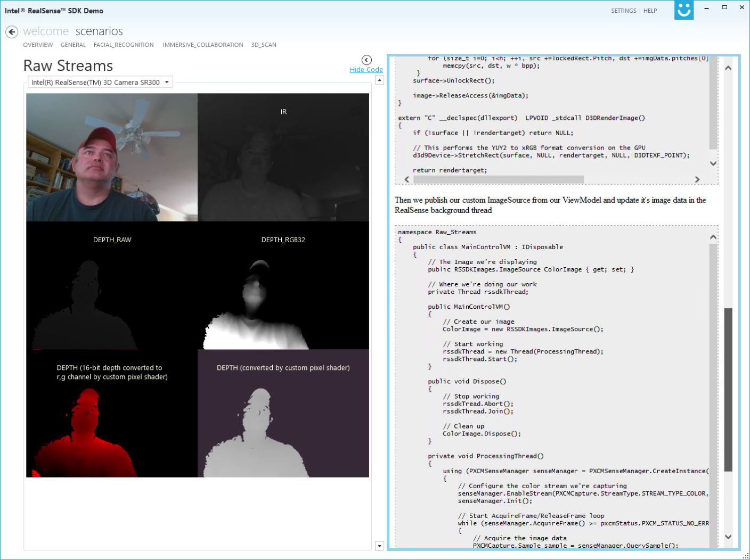The image size is (750, 560).
Task: Click the code panel vertical scrollbar thumb
Action: click(x=728, y=390)
